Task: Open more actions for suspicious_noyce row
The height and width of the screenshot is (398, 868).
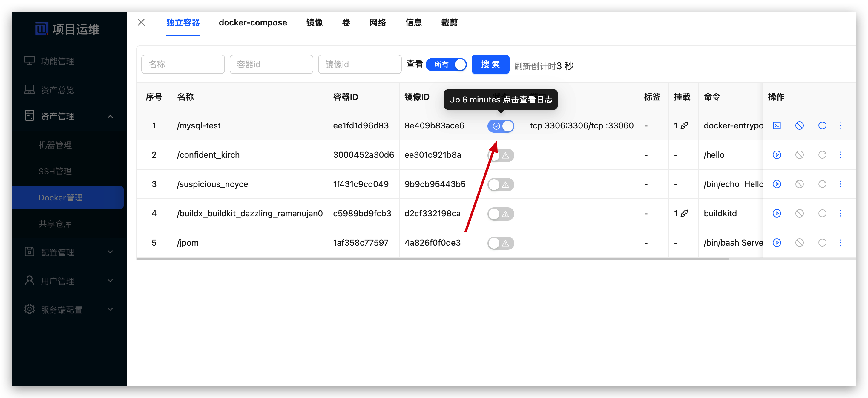Action: pos(840,184)
